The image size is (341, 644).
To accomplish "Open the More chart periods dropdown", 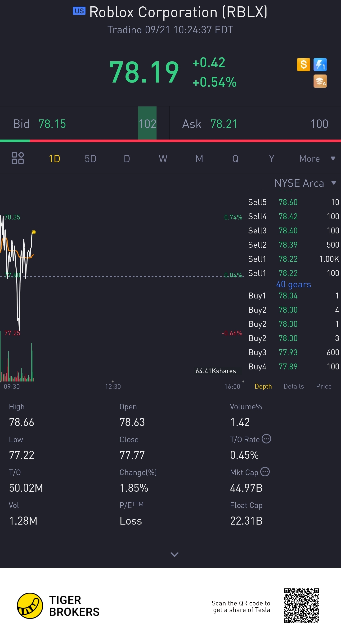I will (317, 158).
